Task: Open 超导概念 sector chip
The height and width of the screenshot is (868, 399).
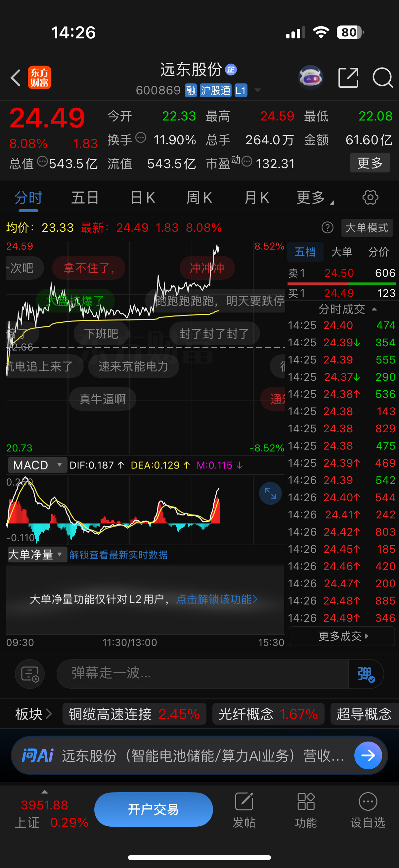Action: [365, 714]
